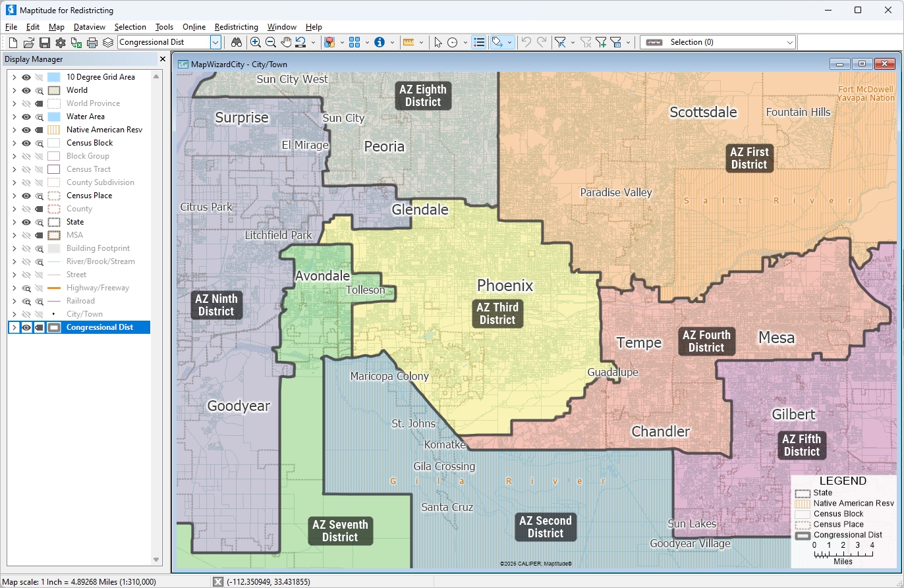This screenshot has height=588, width=904.
Task: Click the add to selection filter icon
Action: pos(601,43)
